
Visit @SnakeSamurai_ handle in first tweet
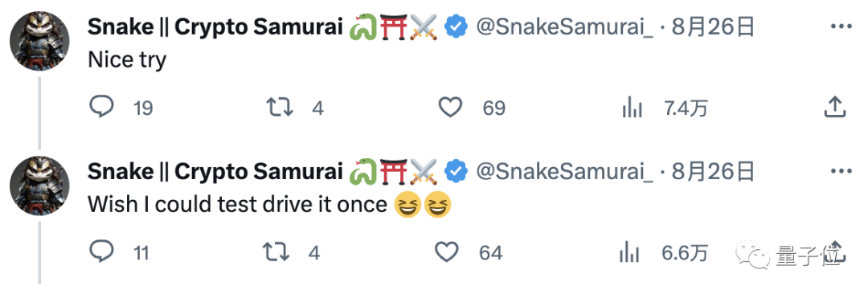tap(565, 27)
